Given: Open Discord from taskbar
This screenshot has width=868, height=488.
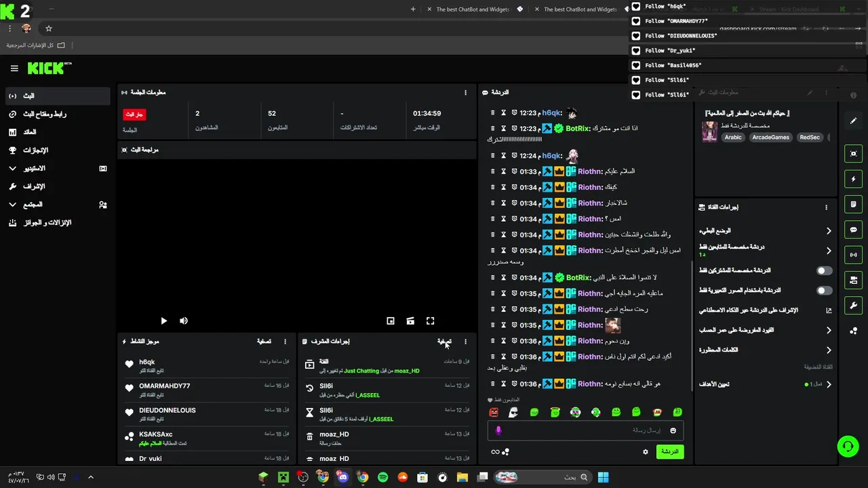Looking at the screenshot, I should coord(343,477).
